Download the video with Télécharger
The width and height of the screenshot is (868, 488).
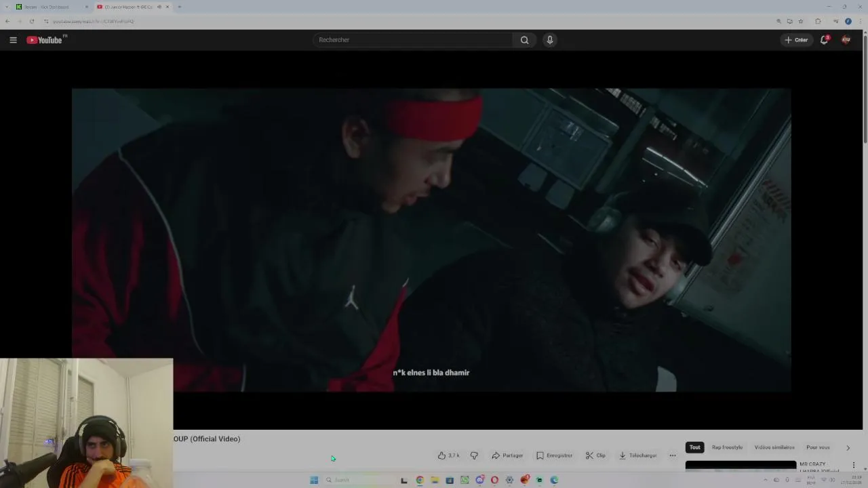point(637,455)
